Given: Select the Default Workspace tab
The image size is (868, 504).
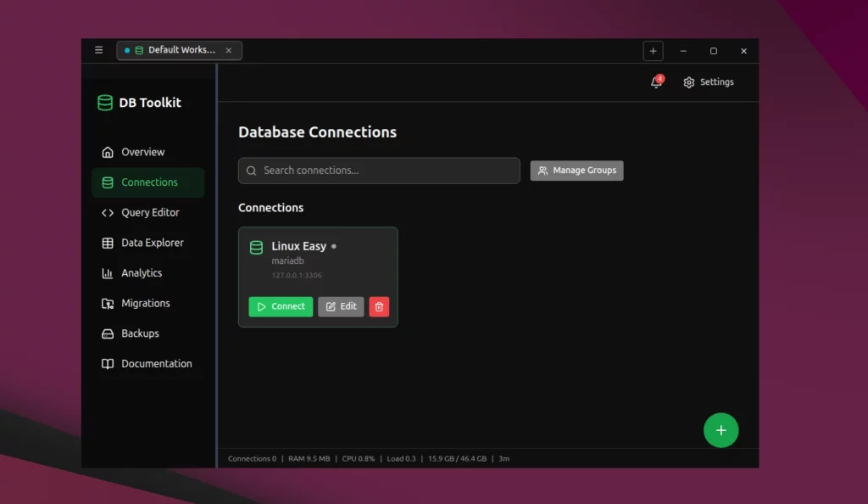Looking at the screenshot, I should 174,50.
